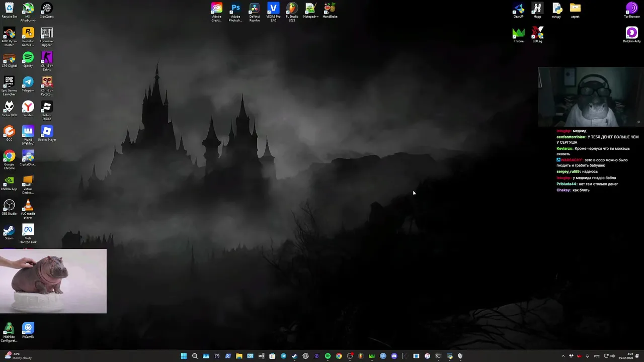Switch РУС input language indicator
The image size is (644, 362).
597,356
